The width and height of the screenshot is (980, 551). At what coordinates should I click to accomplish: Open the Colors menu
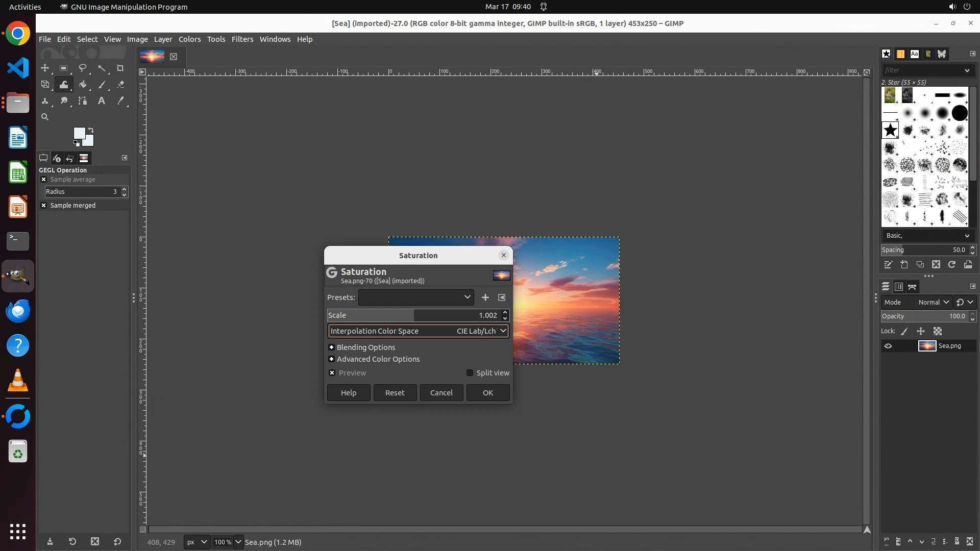click(x=189, y=39)
